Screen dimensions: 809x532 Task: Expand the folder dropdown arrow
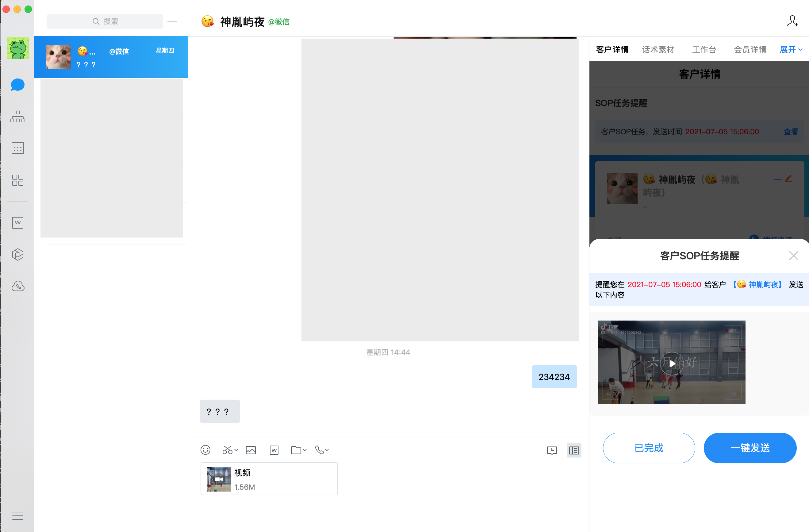pyautogui.click(x=305, y=450)
